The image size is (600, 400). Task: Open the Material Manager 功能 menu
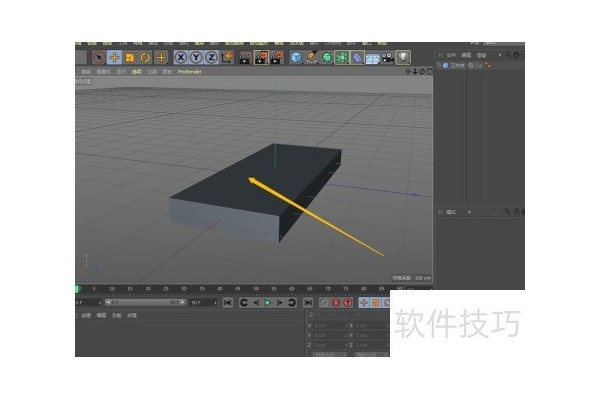pyautogui.click(x=116, y=316)
